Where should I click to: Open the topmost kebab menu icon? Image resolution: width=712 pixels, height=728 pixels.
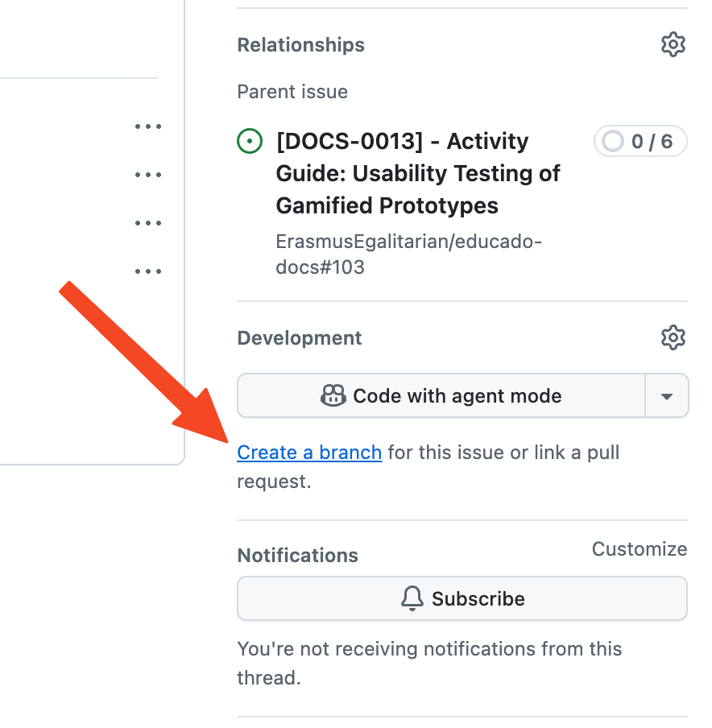148,126
